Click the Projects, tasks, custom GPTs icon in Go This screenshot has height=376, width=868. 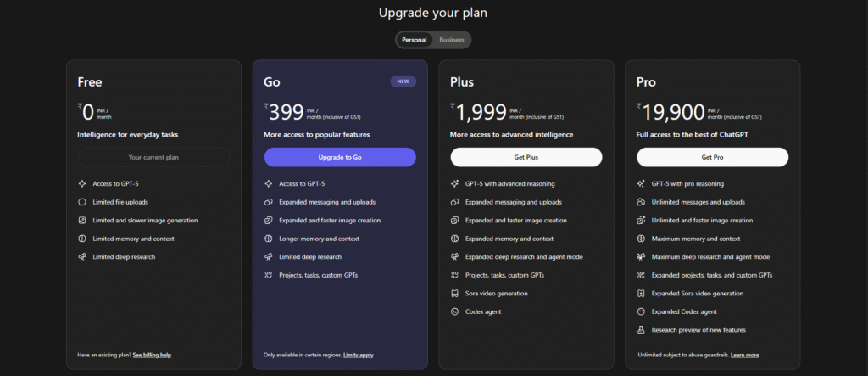click(x=268, y=275)
